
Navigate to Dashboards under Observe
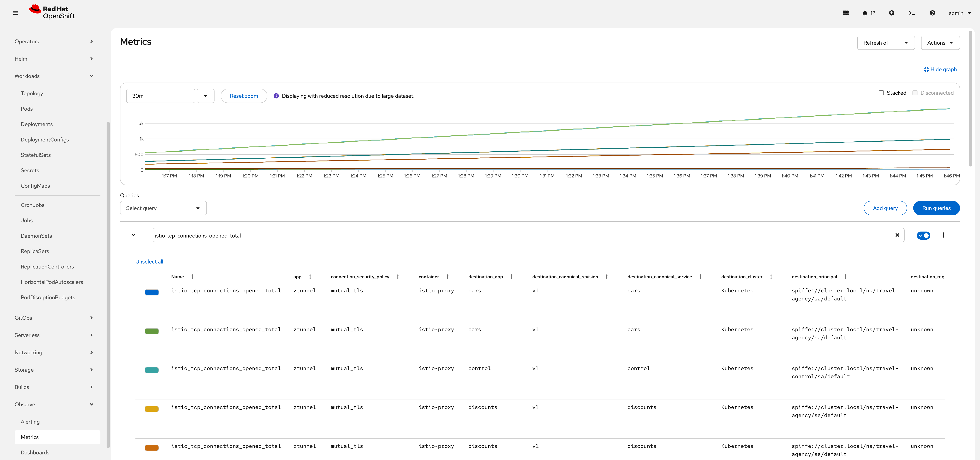click(x=35, y=452)
